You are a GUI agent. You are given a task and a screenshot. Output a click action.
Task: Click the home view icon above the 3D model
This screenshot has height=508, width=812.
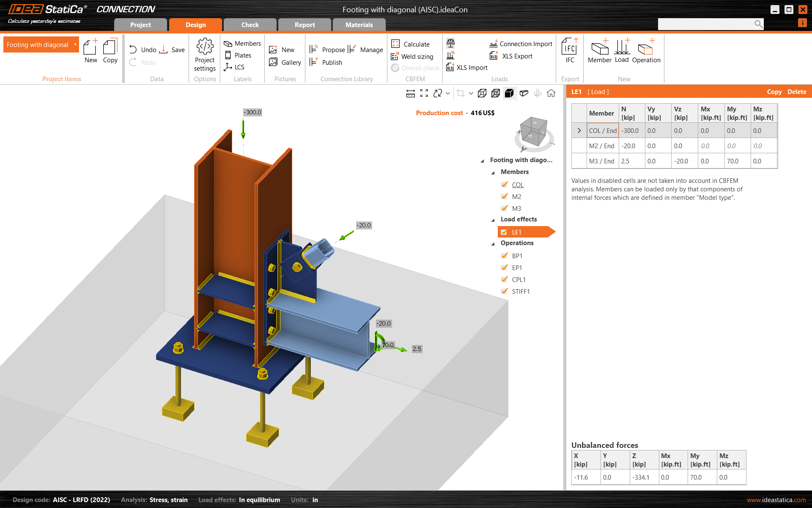pyautogui.click(x=551, y=93)
